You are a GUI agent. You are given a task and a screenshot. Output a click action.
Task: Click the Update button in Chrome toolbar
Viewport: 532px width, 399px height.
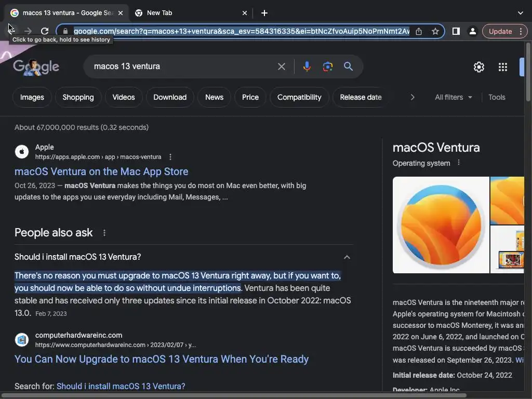point(500,31)
